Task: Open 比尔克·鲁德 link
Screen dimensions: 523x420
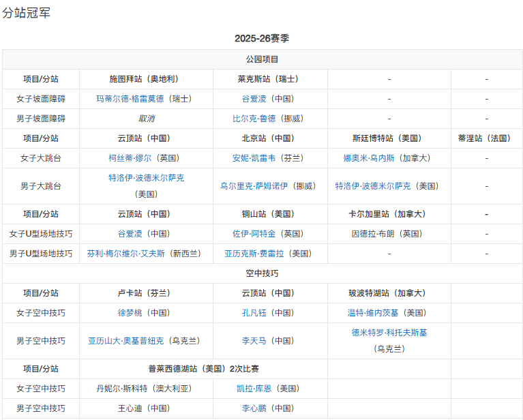Action: pyautogui.click(x=254, y=119)
